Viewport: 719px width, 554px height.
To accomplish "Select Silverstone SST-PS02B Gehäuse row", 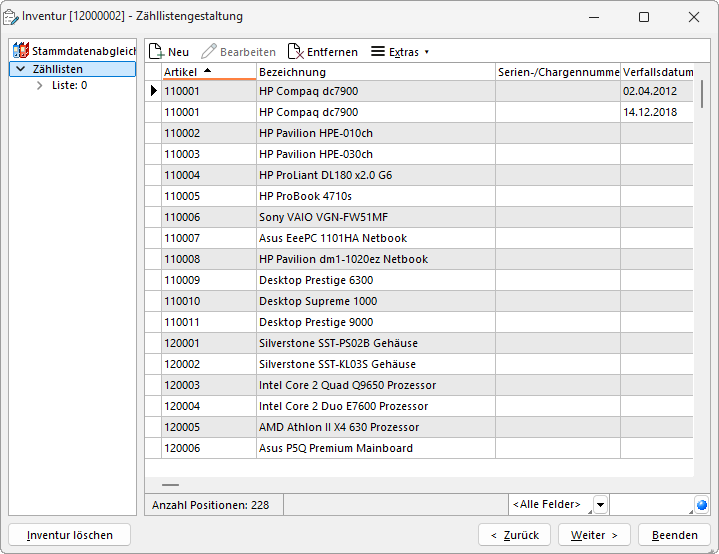I will pyautogui.click(x=419, y=343).
